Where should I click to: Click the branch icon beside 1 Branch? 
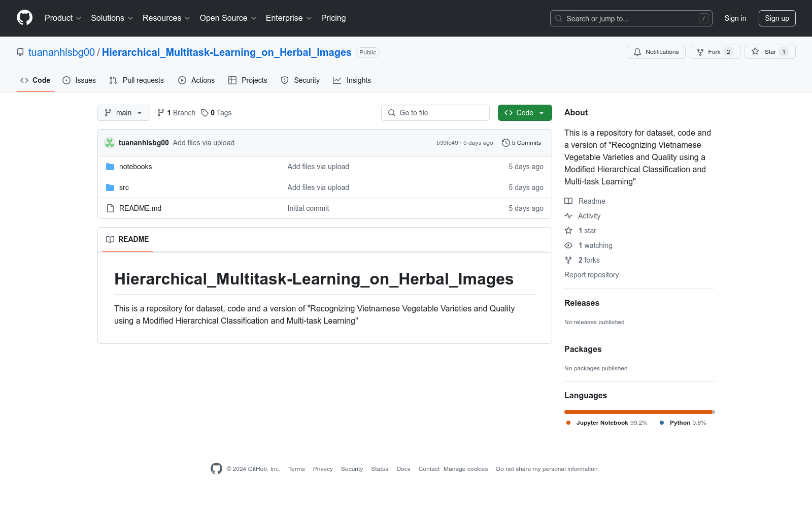point(161,113)
